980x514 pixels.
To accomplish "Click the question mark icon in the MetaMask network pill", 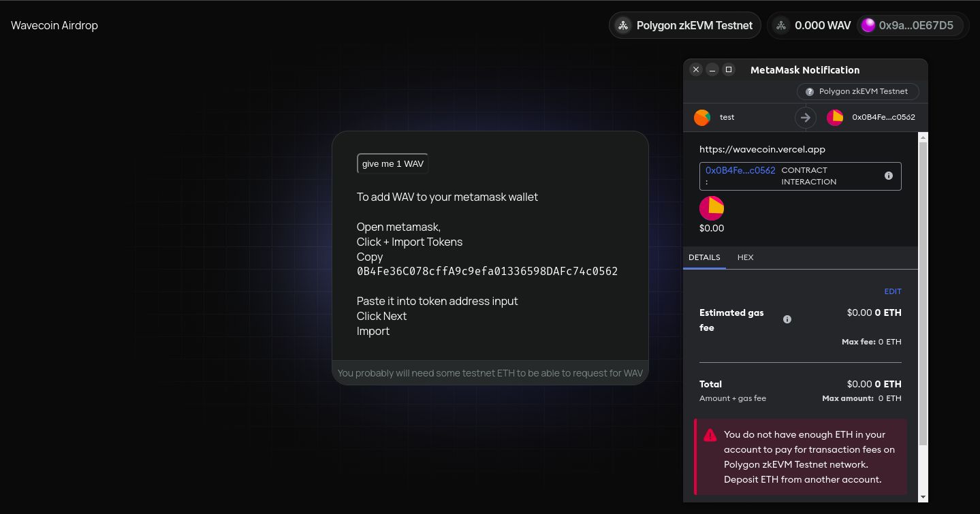I will tap(810, 92).
